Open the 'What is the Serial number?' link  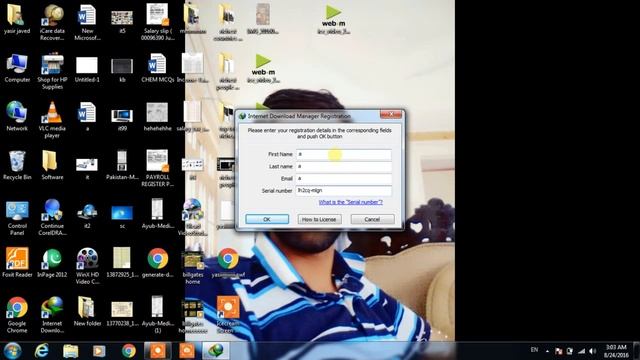tap(351, 202)
